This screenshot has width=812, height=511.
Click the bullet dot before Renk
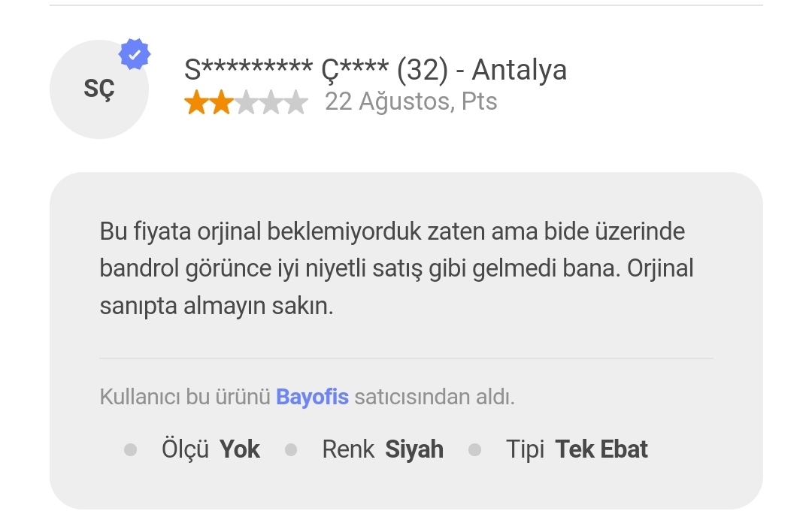(x=291, y=450)
